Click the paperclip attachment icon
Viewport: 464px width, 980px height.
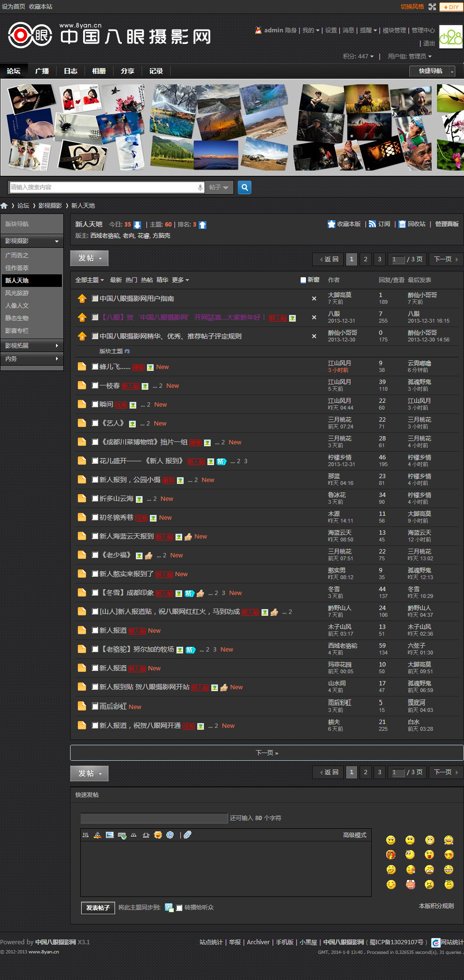[188, 835]
